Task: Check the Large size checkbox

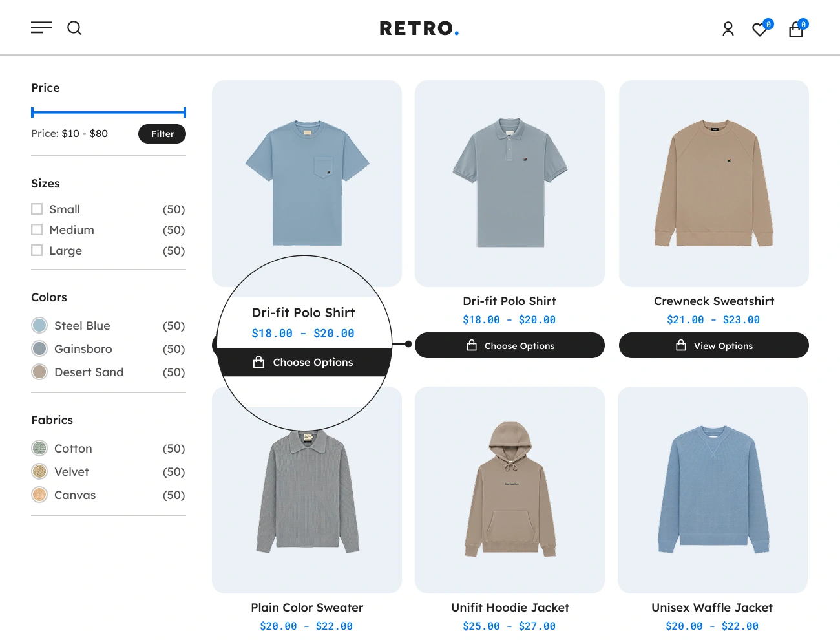Action: [37, 250]
